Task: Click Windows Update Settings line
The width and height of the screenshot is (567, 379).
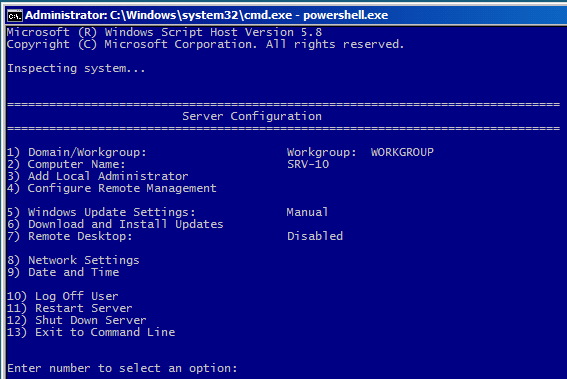Action: tap(101, 212)
